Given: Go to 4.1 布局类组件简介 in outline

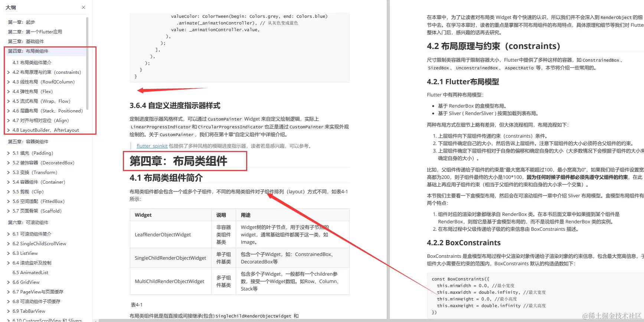Looking at the screenshot, I should (x=32, y=62).
